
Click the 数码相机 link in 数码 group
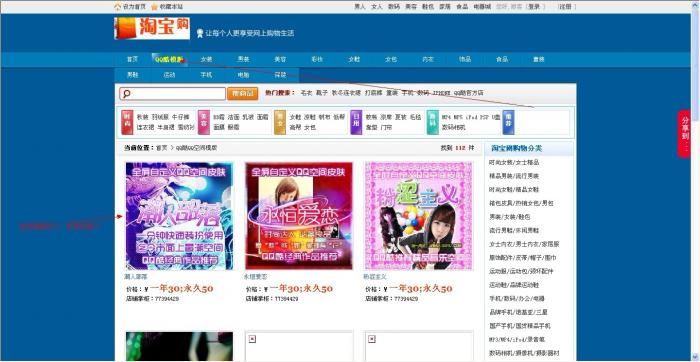454,127
